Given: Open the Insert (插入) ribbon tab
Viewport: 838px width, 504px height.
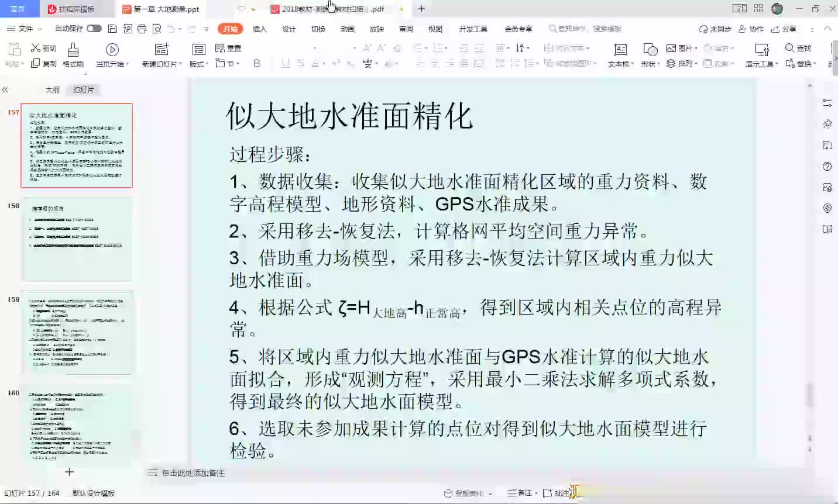Looking at the screenshot, I should (x=259, y=29).
